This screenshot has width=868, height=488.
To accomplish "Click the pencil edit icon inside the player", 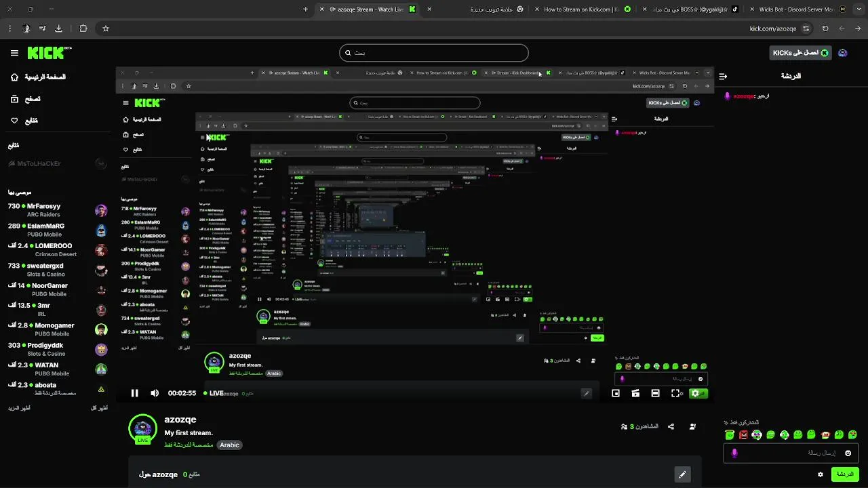I will tap(587, 393).
